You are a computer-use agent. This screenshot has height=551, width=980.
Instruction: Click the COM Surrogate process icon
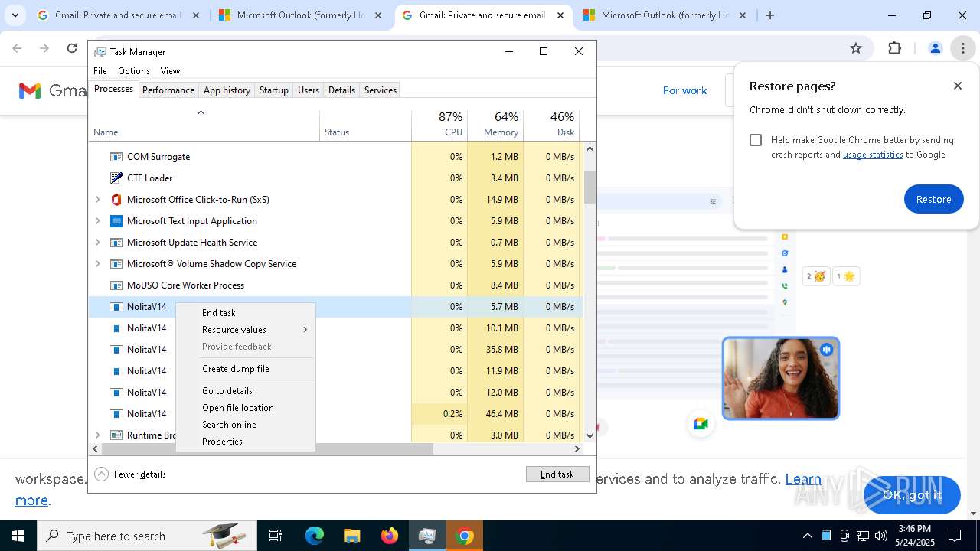point(116,157)
